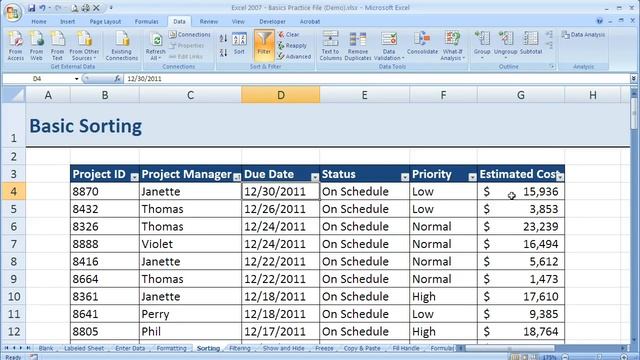Open Data Validation
Image resolution: width=640 pixels, height=360 pixels.
[389, 46]
